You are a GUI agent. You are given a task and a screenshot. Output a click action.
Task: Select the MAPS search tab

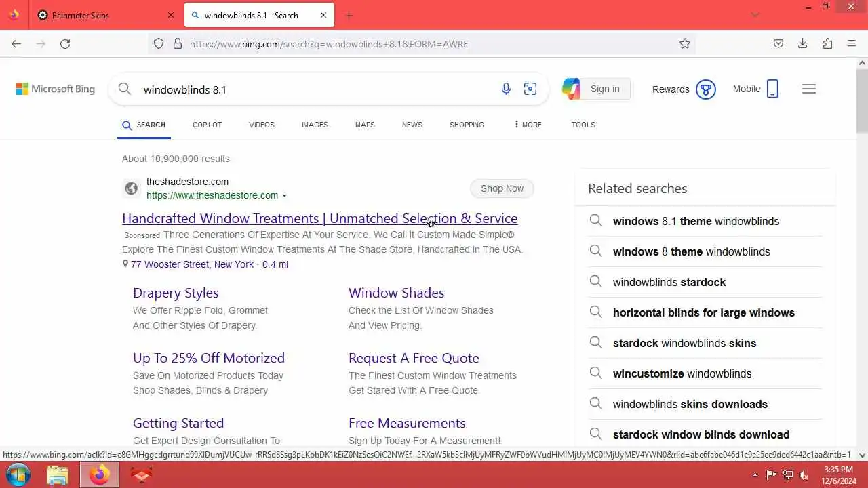click(365, 125)
